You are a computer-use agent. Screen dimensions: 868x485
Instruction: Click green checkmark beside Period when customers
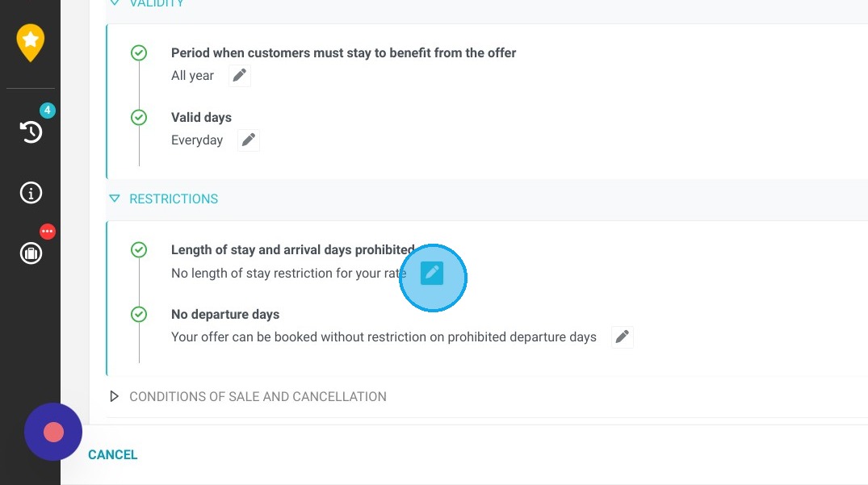click(139, 53)
